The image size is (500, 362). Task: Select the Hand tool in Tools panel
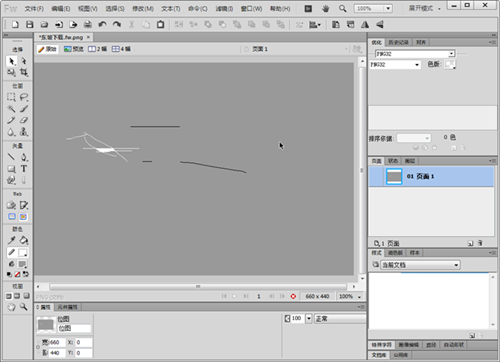point(11,307)
